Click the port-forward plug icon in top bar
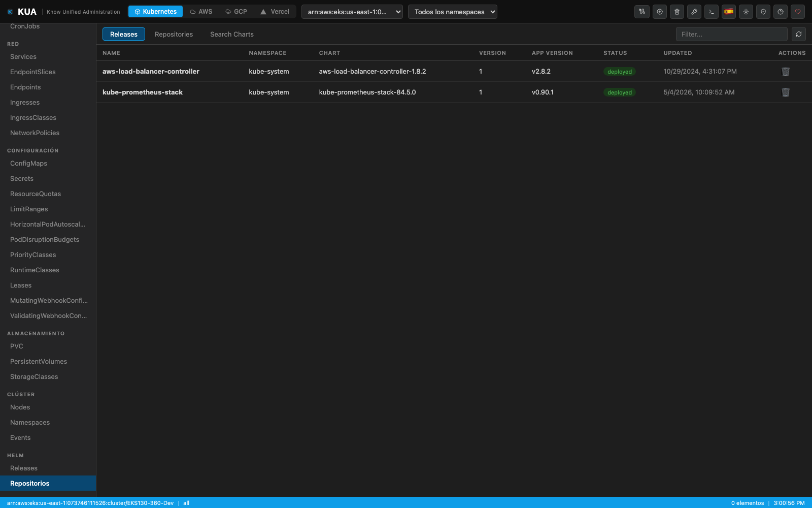 tap(642, 12)
